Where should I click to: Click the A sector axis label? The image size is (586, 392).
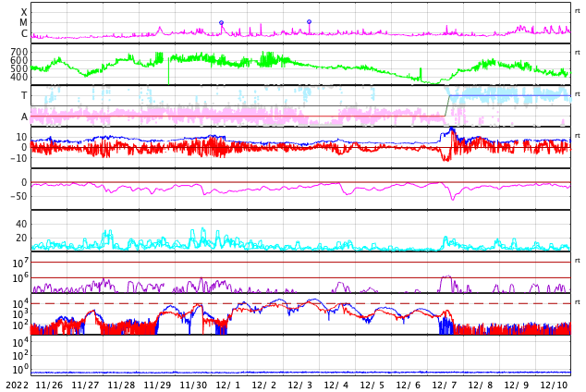tap(24, 117)
